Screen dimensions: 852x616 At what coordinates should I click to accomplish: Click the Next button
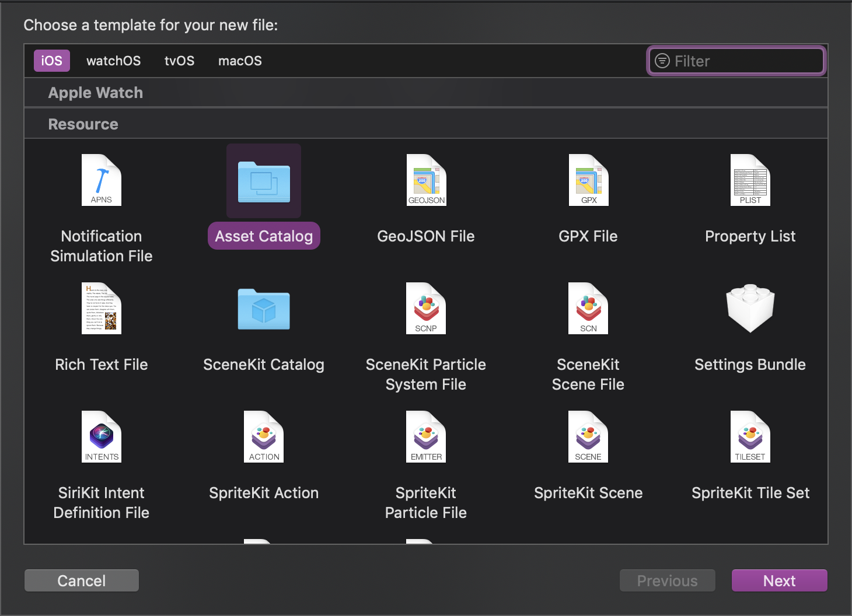pos(780,580)
